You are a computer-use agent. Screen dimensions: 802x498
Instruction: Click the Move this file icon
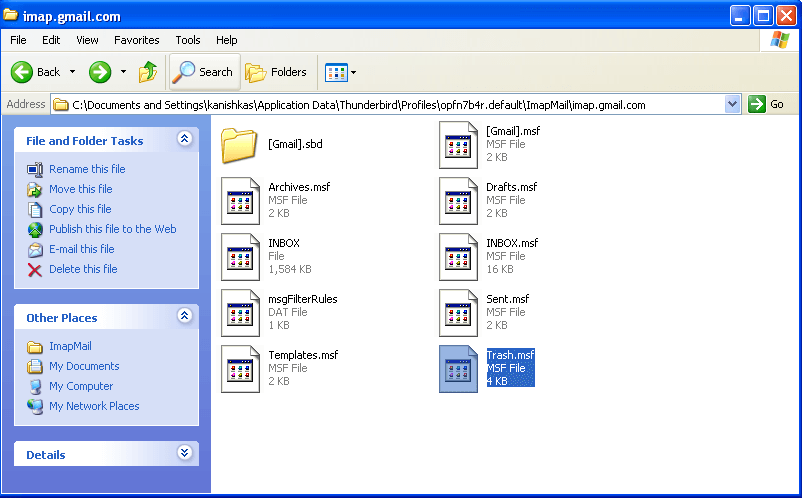coord(35,189)
